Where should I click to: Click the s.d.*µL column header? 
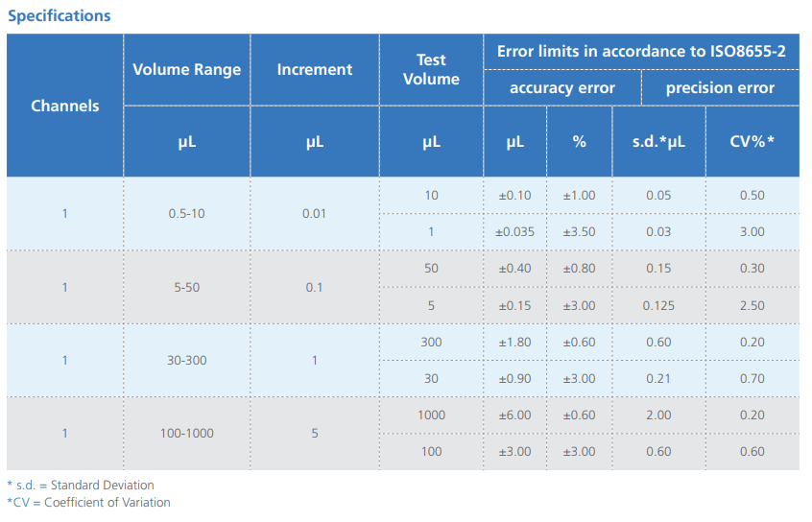click(x=658, y=141)
